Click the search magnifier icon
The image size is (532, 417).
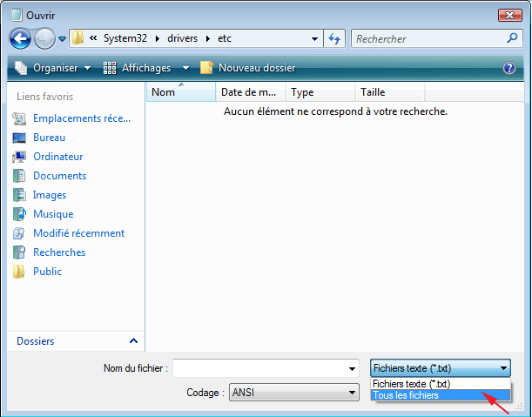tap(513, 38)
